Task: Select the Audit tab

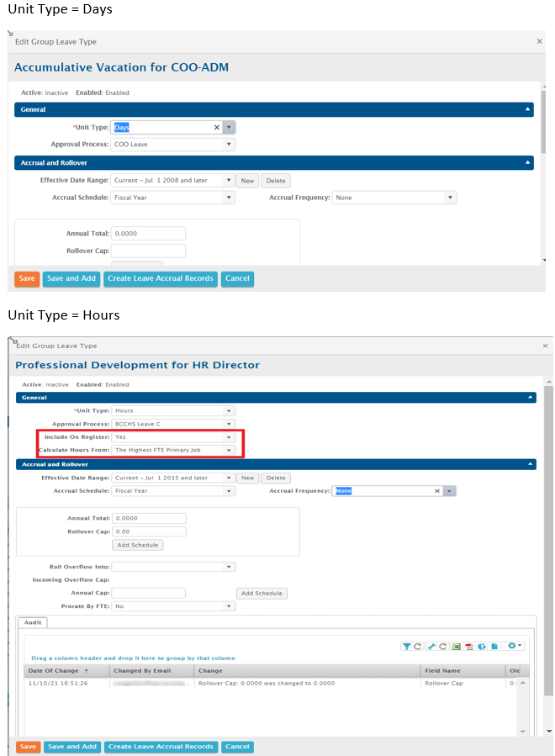Action: [33, 623]
